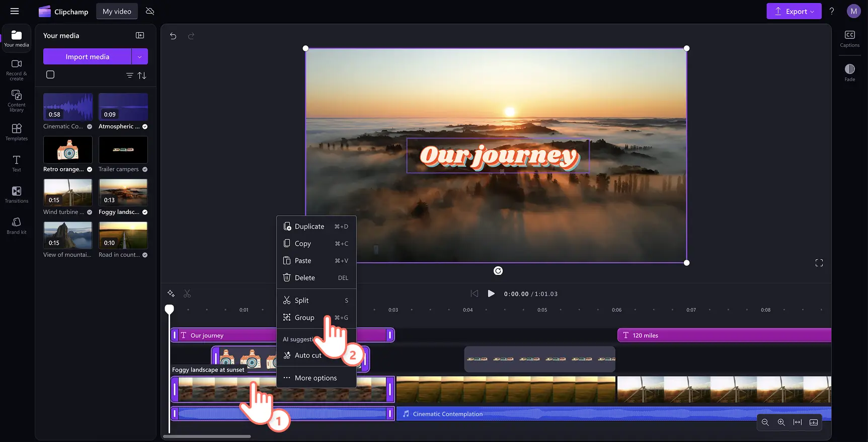This screenshot has width=868, height=442.
Task: Open the user account avatar M
Action: [x=853, y=11]
